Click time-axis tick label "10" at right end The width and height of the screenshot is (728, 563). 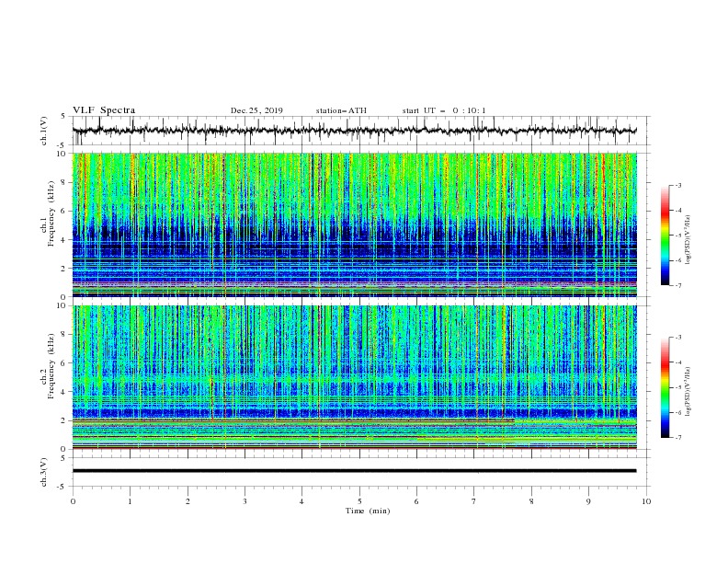(x=646, y=501)
